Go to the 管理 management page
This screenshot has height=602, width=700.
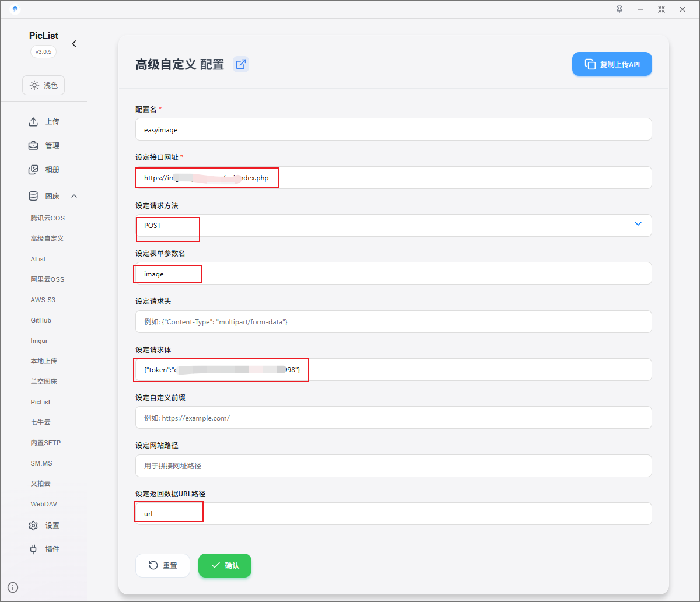pos(44,146)
